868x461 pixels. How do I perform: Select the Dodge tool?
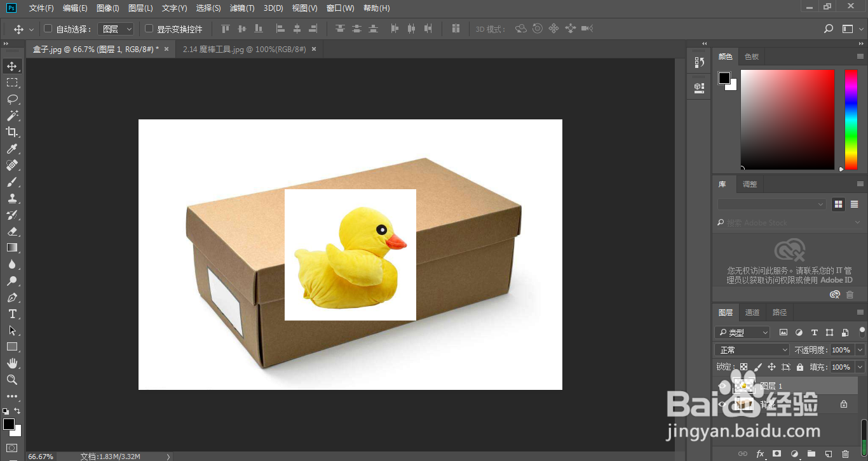[12, 281]
